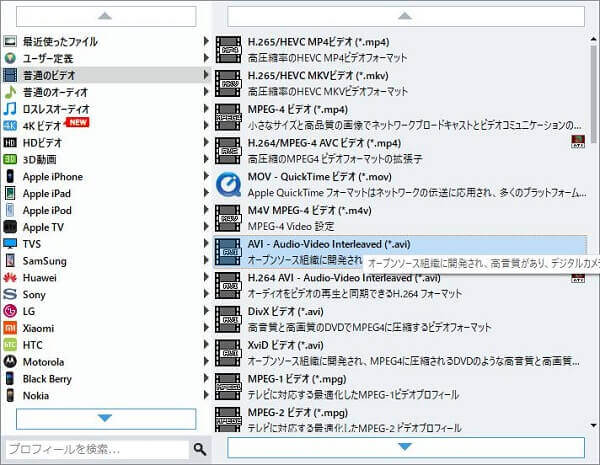This screenshot has width=600, height=465.
Task: Click the 普通のビデオ filmstrip icon
Action: tap(10, 75)
